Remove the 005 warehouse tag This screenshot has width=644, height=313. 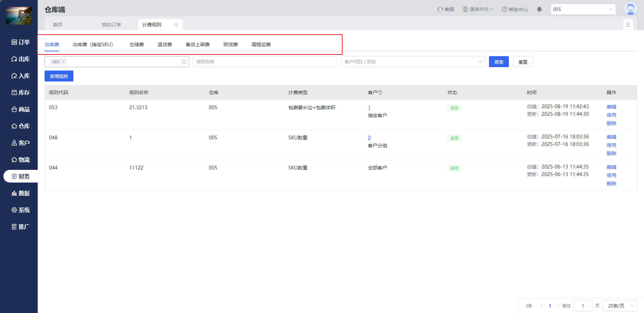click(63, 62)
